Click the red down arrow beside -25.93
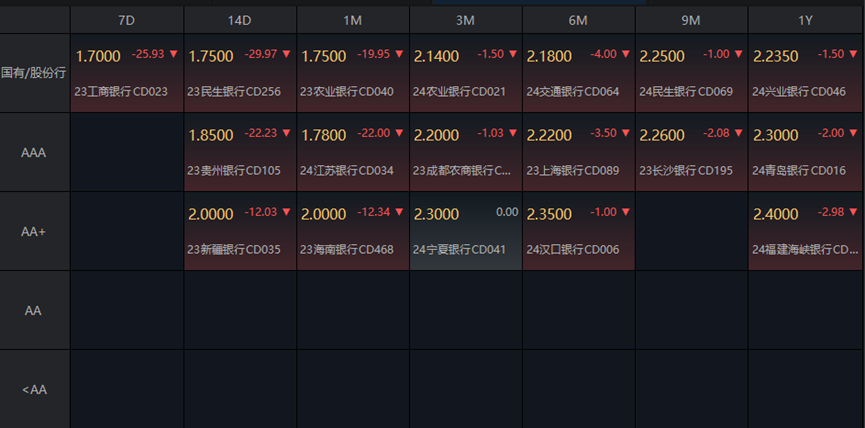 (173, 54)
